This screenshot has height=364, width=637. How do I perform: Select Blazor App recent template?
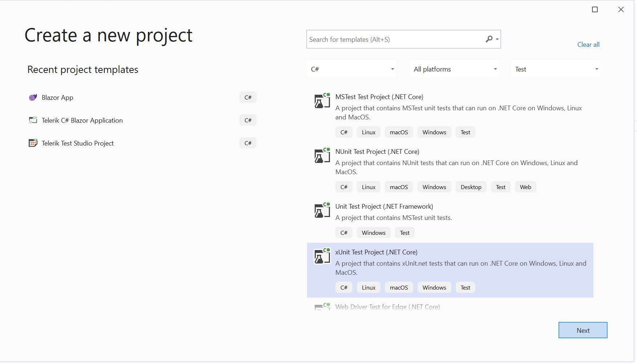tap(142, 97)
